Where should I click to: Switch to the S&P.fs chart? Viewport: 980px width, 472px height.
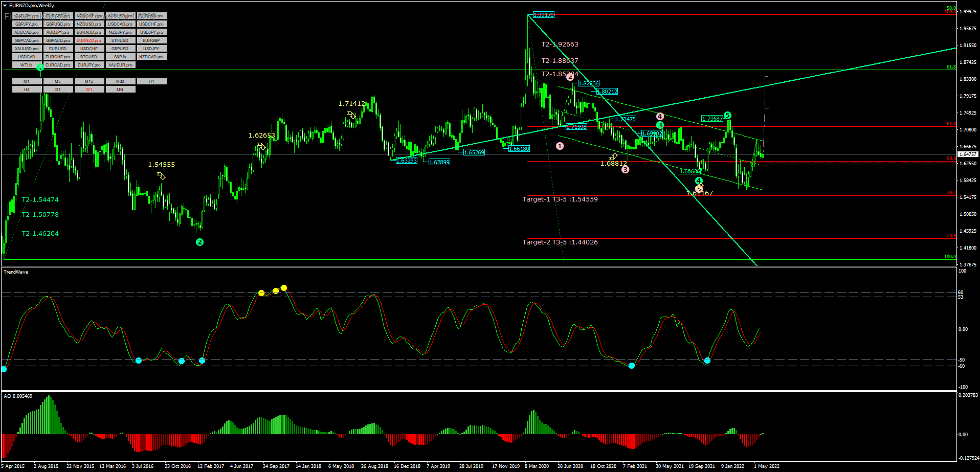tap(120, 56)
